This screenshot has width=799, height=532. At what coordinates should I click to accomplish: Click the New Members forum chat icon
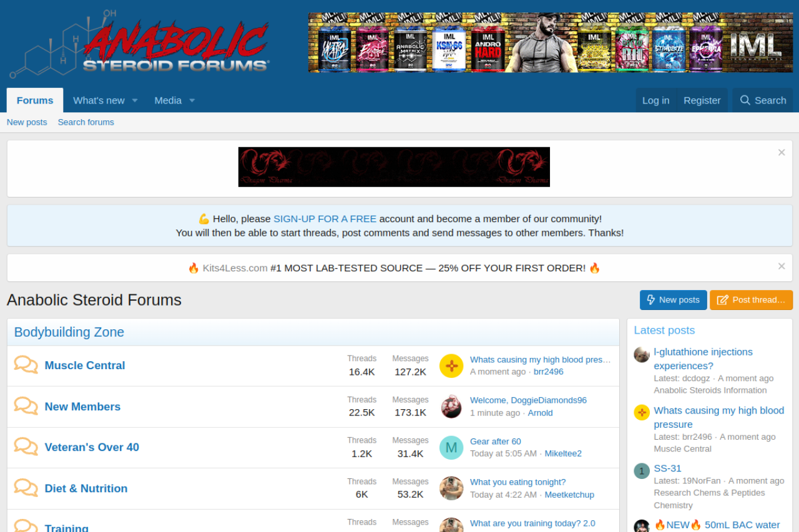pyautogui.click(x=26, y=406)
